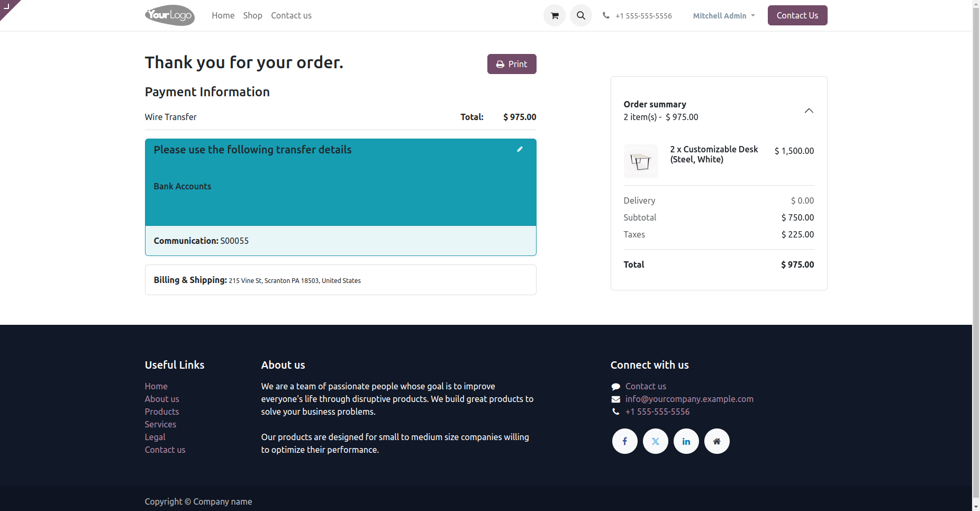Click the YourLogo site logo
This screenshot has height=511, width=980.
point(170,15)
